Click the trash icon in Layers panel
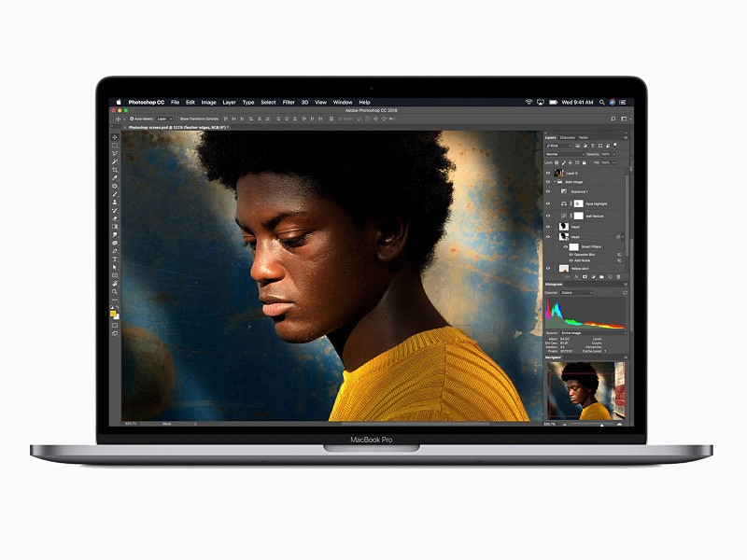This screenshot has height=560, width=747. click(618, 276)
